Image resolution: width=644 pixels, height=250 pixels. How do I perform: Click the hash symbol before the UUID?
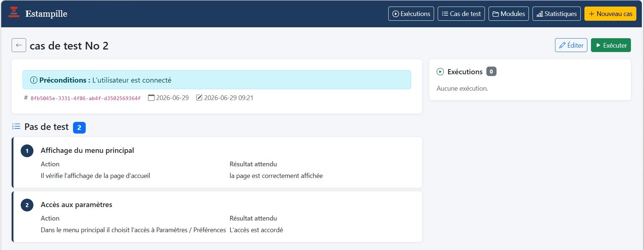click(26, 98)
